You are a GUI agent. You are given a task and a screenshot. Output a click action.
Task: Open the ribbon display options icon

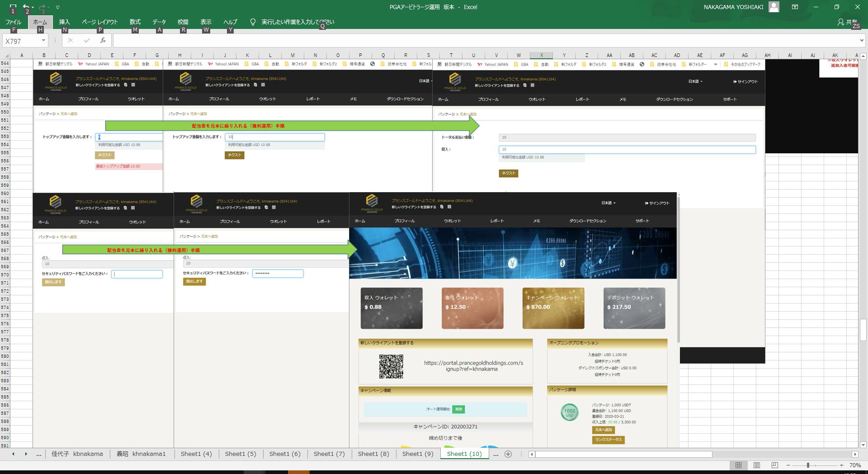pos(795,7)
